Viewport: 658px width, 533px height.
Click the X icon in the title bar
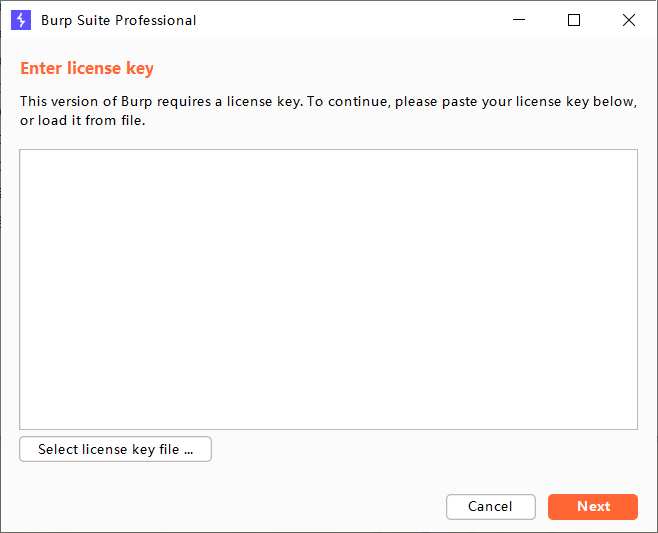click(628, 20)
